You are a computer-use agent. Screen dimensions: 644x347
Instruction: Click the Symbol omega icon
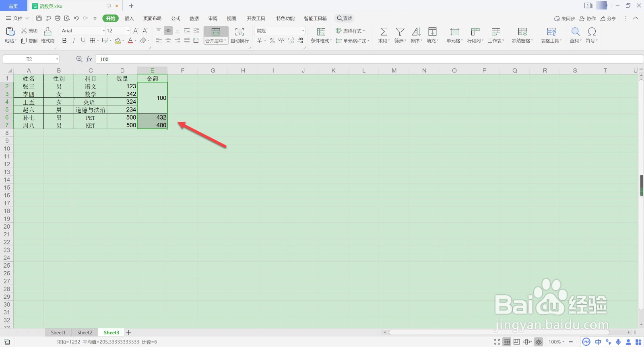(592, 31)
